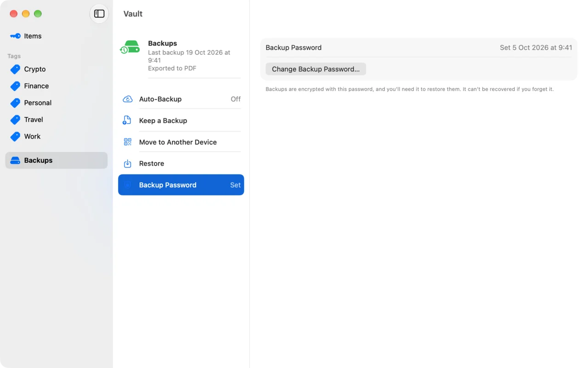Viewport: 588px width, 368px height.
Task: Click the Restore download icon
Action: point(128,164)
